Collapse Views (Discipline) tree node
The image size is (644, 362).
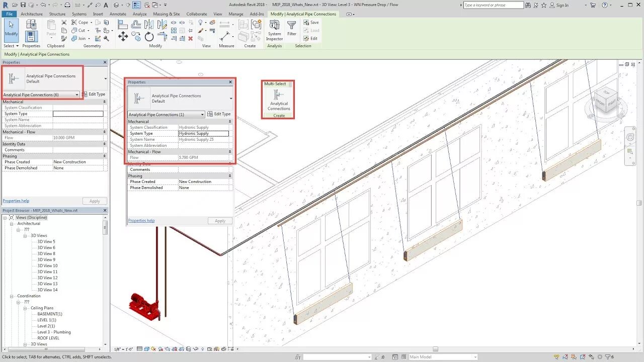6,218
